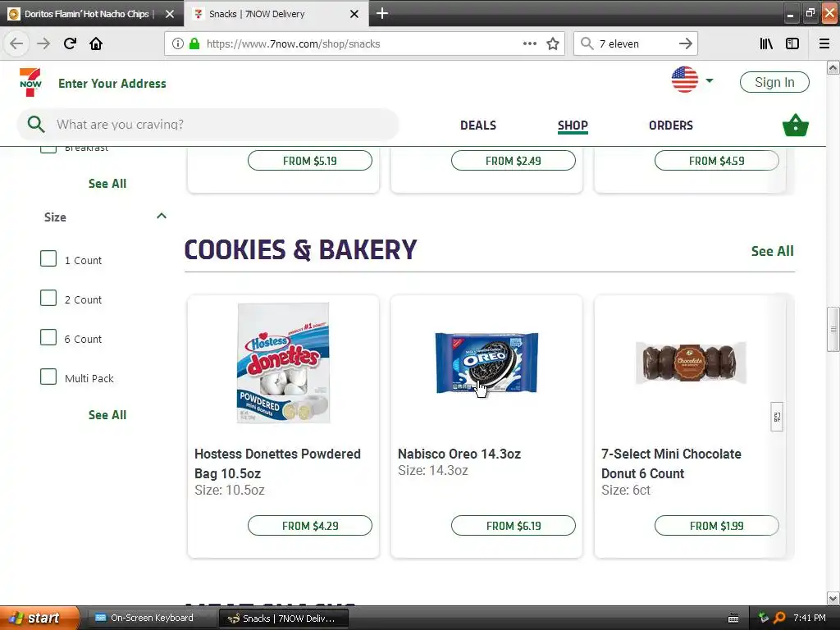The image size is (840, 630).
Task: Click the 7NOW logo
Action: point(30,82)
